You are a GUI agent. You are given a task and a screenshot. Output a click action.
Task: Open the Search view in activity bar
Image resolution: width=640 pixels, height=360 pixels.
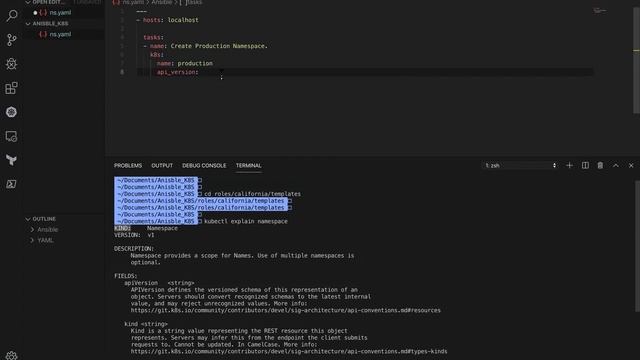11,16
